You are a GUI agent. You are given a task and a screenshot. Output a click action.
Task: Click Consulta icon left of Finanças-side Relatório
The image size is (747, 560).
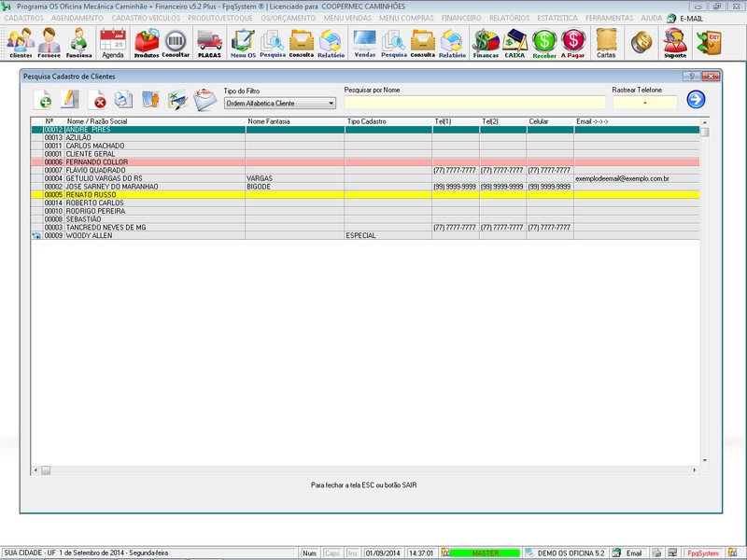click(423, 43)
